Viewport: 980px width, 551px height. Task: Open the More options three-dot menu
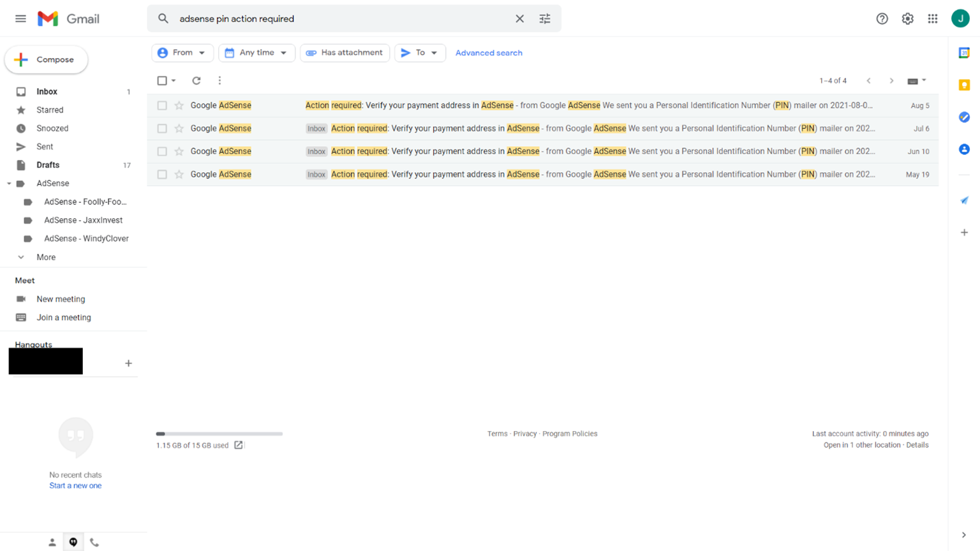(x=219, y=80)
